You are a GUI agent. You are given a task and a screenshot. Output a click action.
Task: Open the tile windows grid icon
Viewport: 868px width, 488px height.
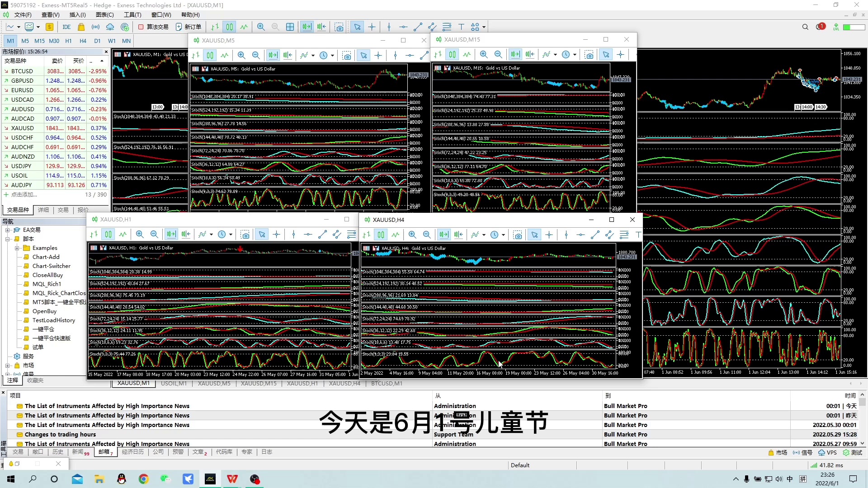click(x=290, y=27)
